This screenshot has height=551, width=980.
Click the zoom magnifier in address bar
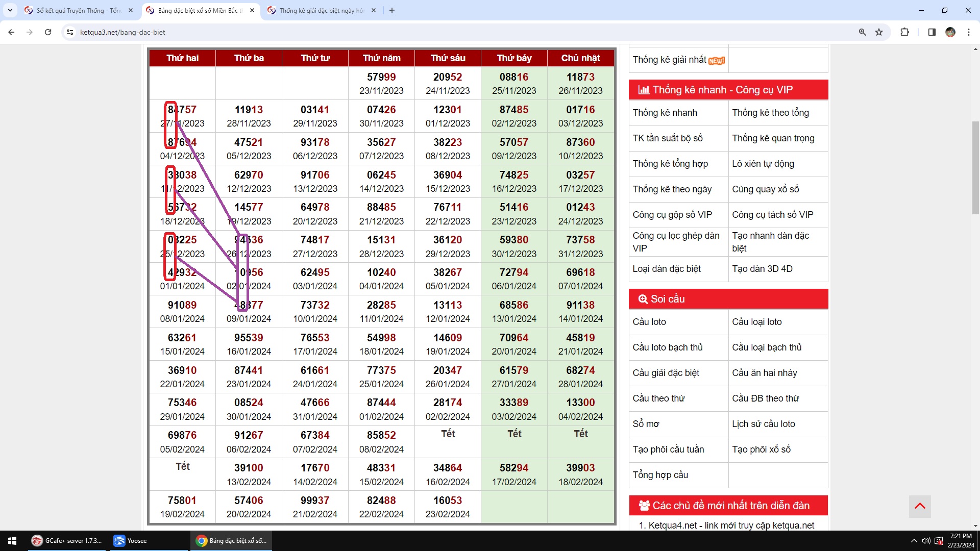coord(862,32)
